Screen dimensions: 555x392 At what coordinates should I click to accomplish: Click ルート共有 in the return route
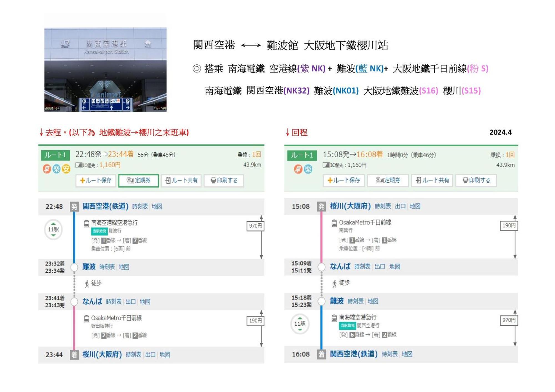[x=432, y=180]
